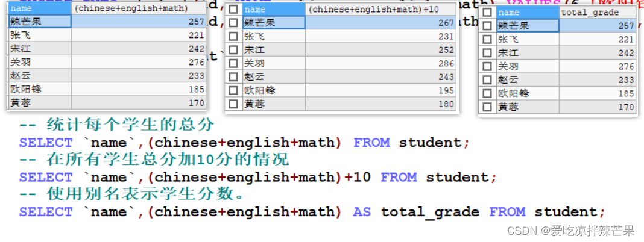Screen dimensions: 644x242
Task: Select the total_grade column header
Action: [x=598, y=13]
